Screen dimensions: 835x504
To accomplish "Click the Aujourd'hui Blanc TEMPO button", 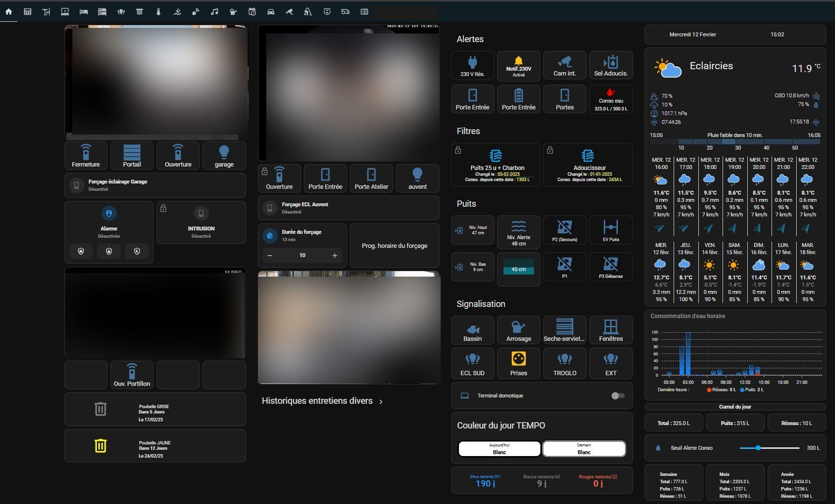I will (x=499, y=449).
